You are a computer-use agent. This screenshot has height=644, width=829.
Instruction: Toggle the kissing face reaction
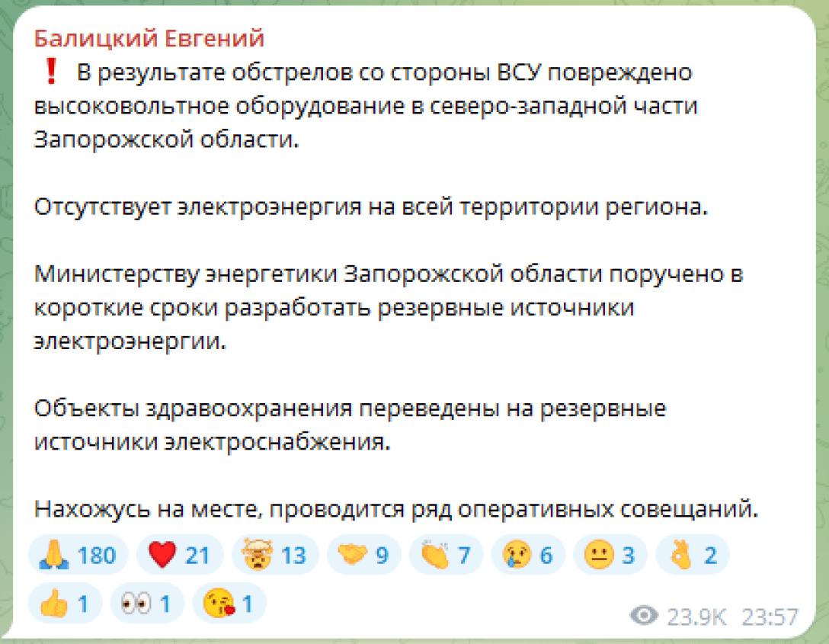[x=229, y=604]
